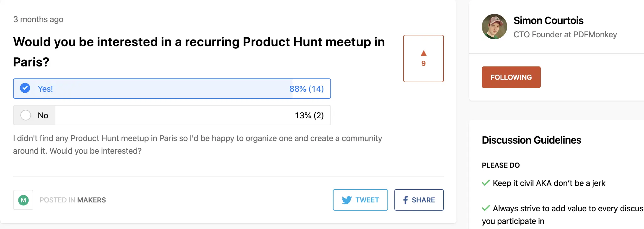644x229 pixels.
Task: Click the '3 months ago' timestamp
Action: [38, 19]
